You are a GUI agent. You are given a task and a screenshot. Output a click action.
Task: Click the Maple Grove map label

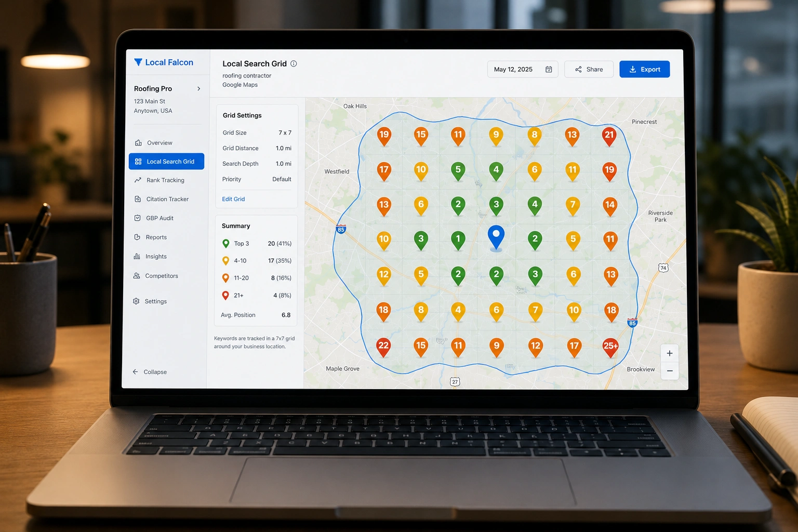(342, 369)
